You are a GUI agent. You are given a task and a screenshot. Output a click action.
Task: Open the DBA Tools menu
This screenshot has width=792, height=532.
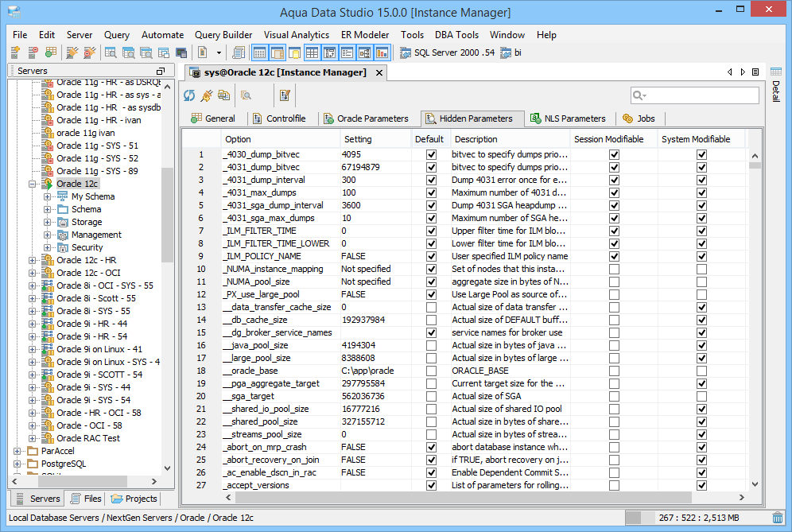coord(456,35)
